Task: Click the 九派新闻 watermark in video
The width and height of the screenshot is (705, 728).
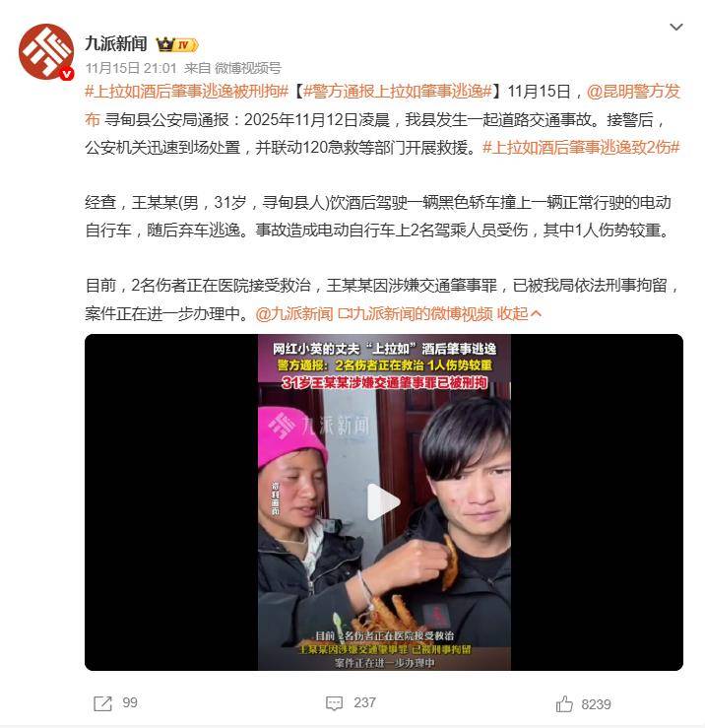Action: click(x=319, y=425)
